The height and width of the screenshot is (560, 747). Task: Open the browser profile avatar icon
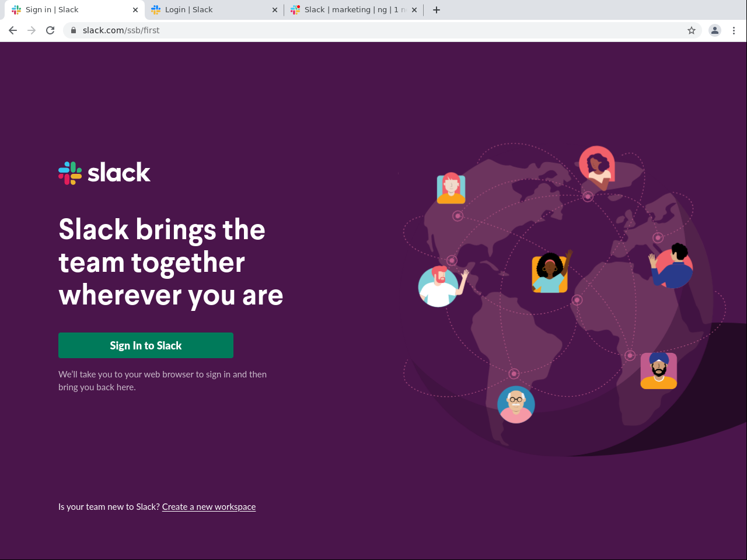click(715, 30)
